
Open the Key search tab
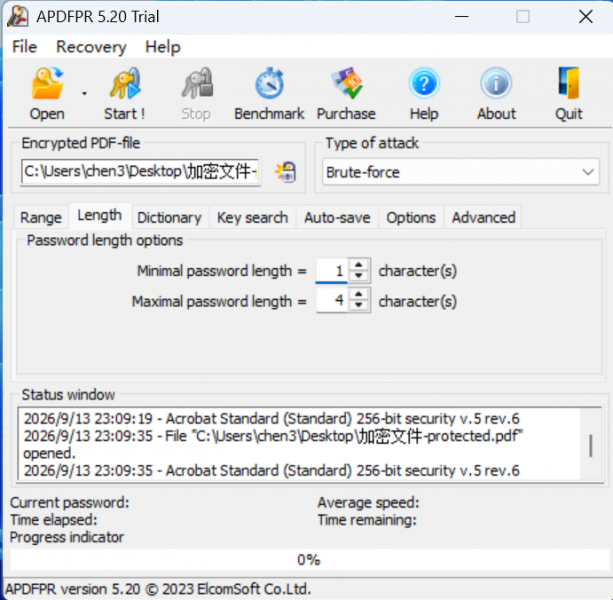pos(253,218)
